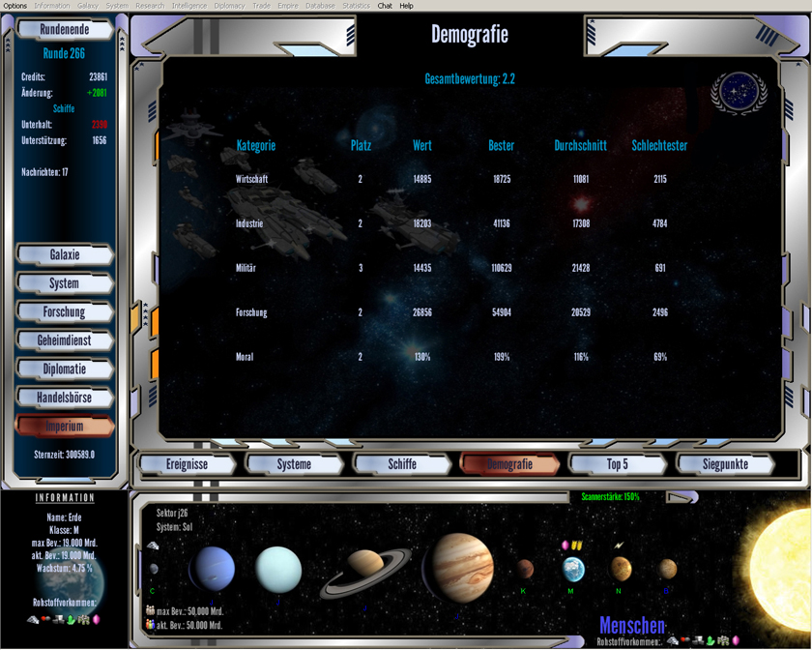Switch to the Siegpunkte tab

[x=725, y=464]
